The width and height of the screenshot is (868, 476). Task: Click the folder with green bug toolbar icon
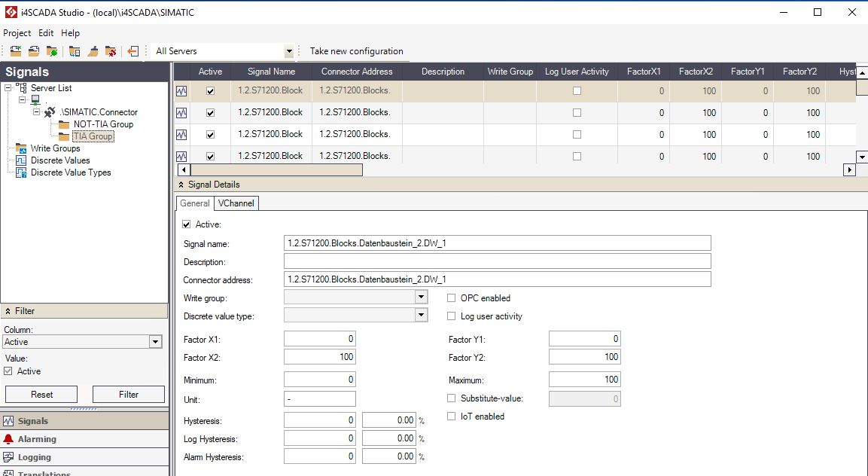click(52, 51)
